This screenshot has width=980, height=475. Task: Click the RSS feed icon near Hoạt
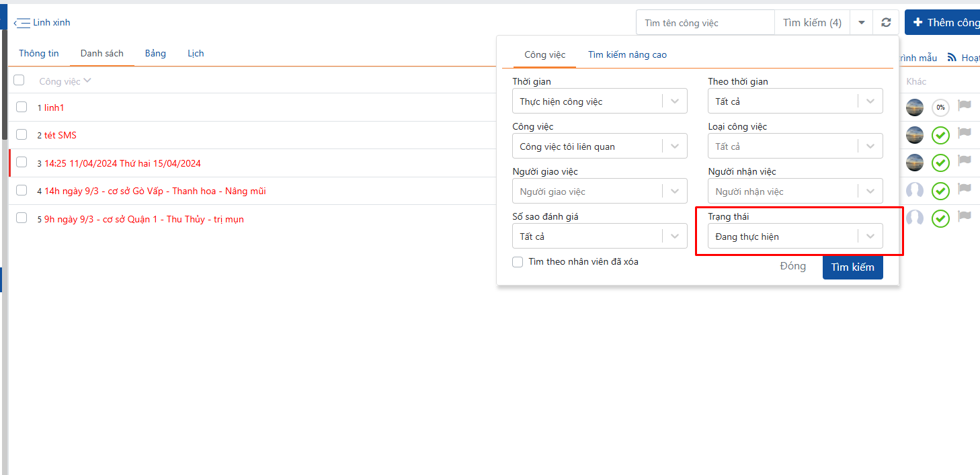coord(952,58)
